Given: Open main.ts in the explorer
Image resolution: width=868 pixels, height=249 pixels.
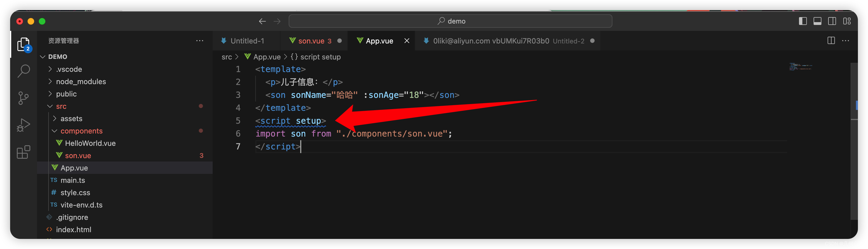Looking at the screenshot, I should 125,180.
